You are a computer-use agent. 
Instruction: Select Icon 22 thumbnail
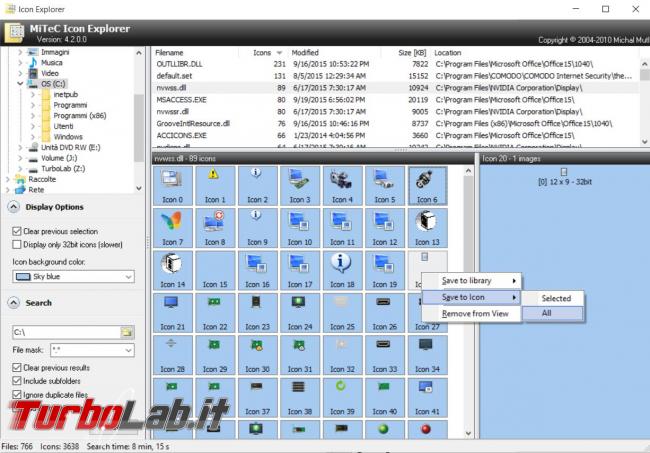(215, 312)
